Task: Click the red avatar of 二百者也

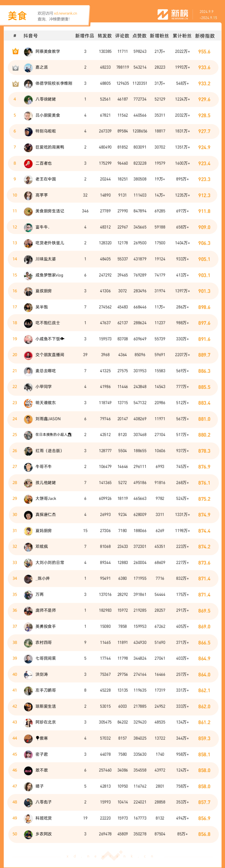Action: [x=28, y=163]
